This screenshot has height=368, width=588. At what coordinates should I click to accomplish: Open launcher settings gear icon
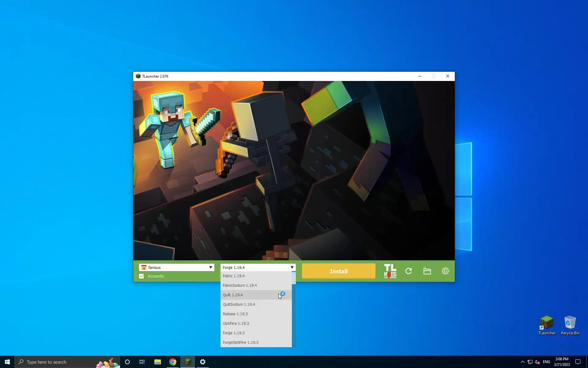445,271
